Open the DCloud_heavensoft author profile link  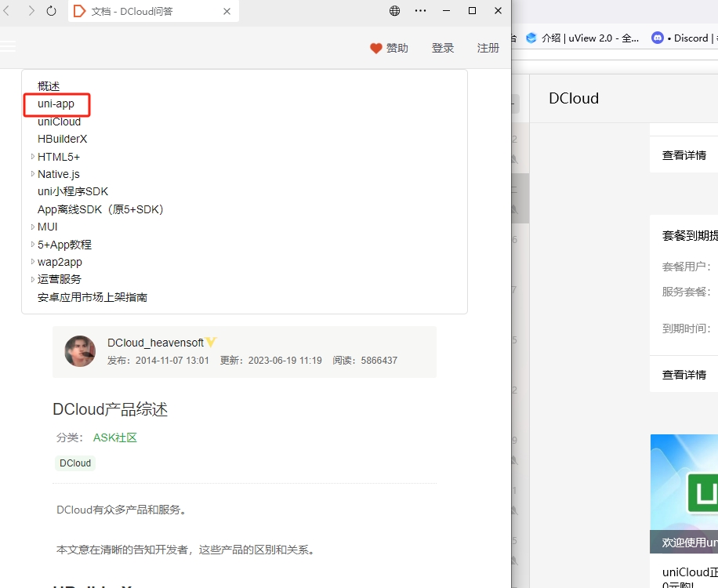(x=155, y=343)
